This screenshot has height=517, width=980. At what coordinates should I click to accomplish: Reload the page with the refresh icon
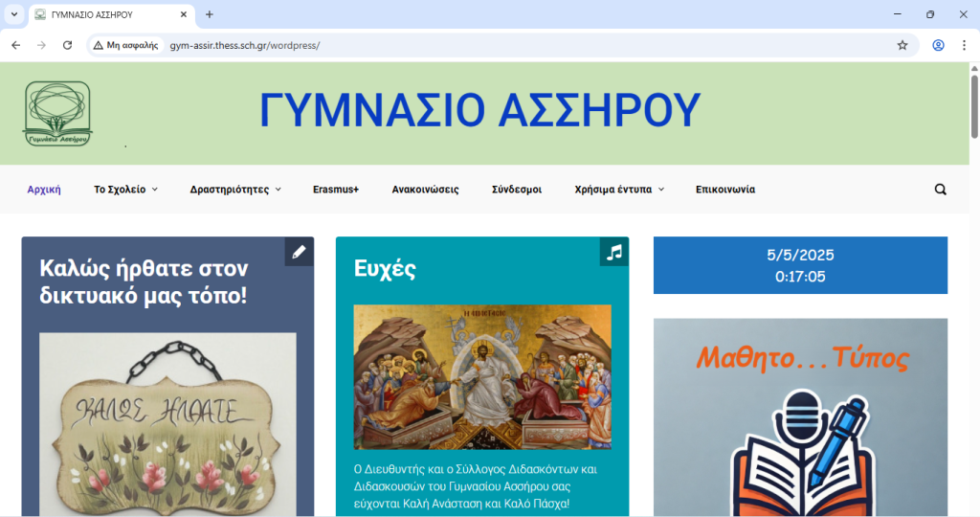(68, 45)
